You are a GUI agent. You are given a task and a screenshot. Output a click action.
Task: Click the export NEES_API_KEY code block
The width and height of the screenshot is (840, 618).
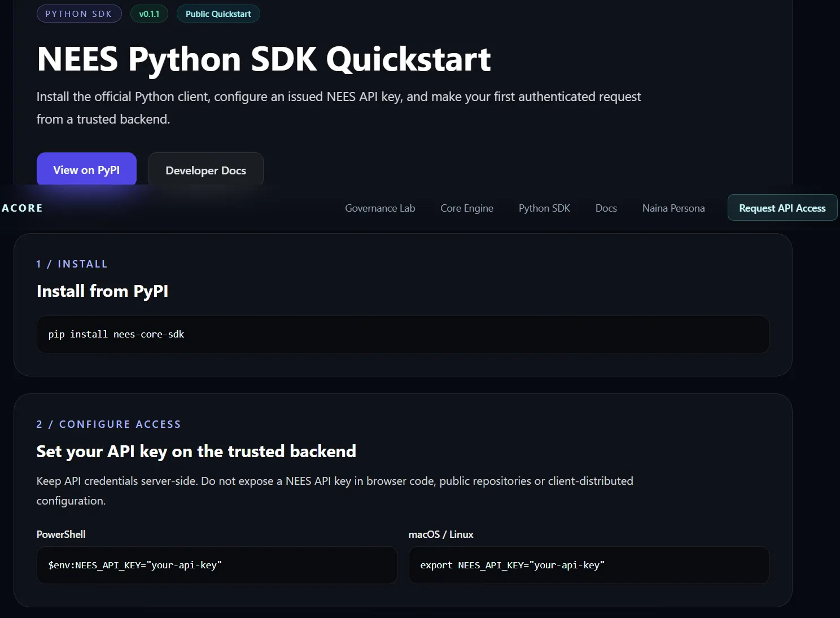point(589,565)
